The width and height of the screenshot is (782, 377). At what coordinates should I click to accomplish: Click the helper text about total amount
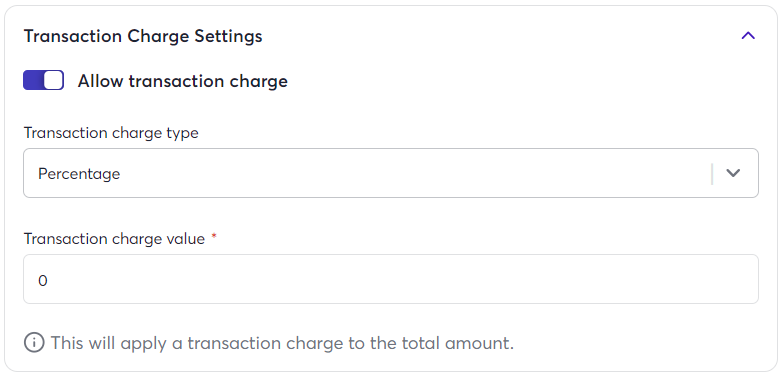(282, 343)
